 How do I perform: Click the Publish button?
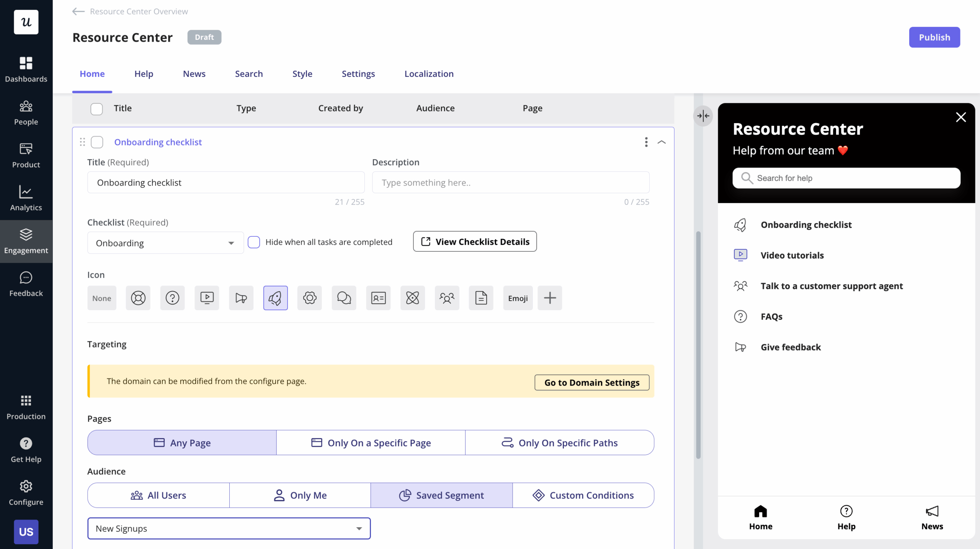point(934,37)
